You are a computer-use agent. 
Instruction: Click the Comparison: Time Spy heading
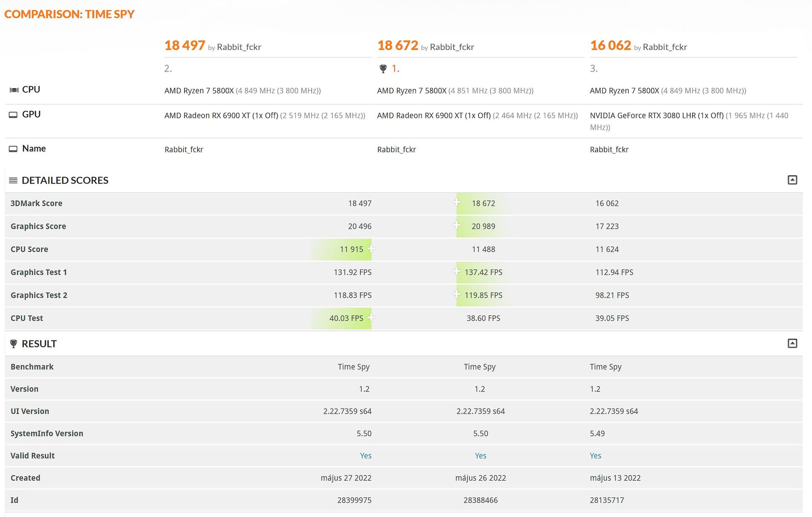69,14
